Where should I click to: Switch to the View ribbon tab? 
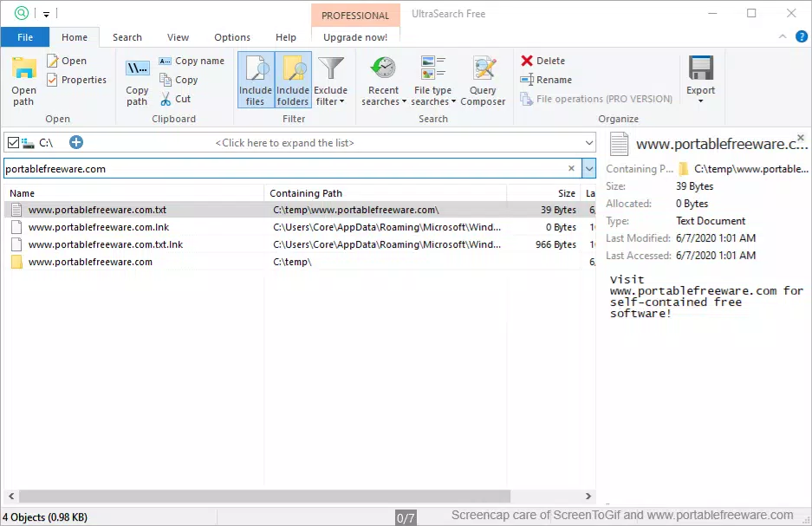(179, 37)
